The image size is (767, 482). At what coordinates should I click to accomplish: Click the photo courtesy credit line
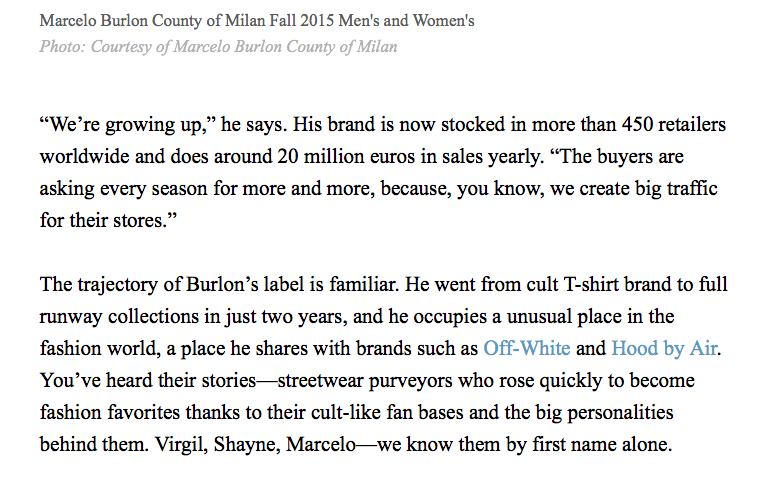(219, 46)
